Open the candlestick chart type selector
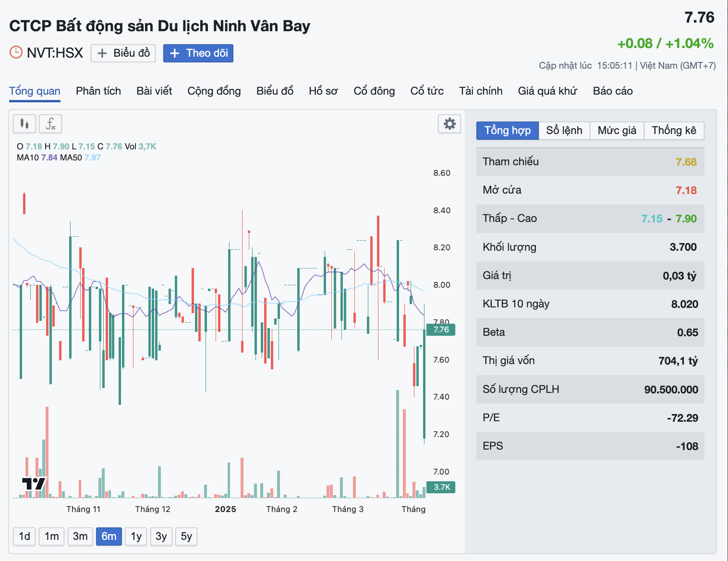728x561 pixels. click(x=24, y=124)
